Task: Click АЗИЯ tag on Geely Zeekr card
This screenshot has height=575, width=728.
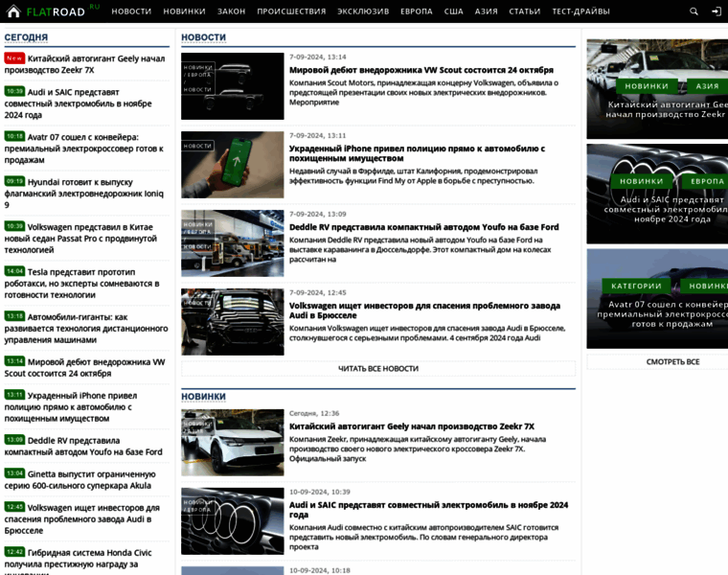Action: [x=707, y=86]
